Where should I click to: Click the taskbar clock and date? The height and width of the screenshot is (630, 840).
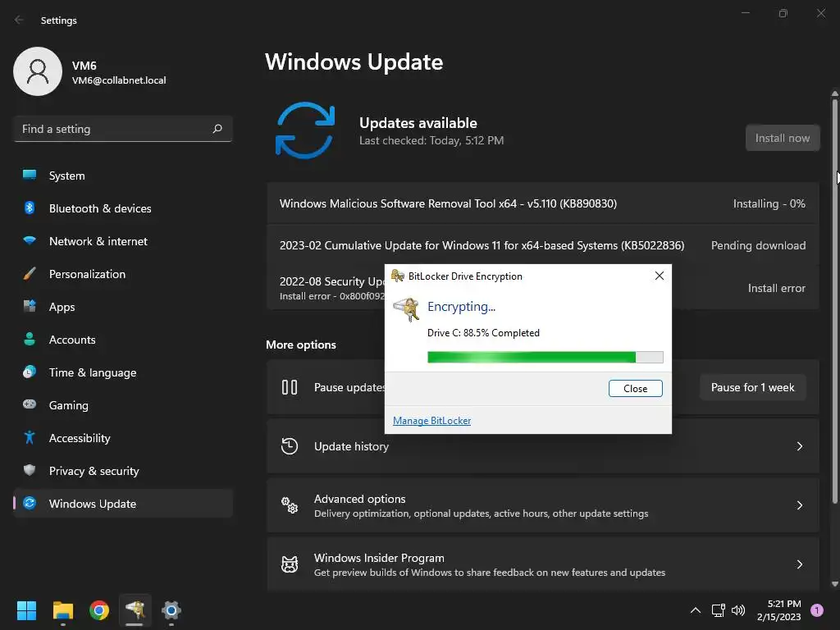click(779, 610)
